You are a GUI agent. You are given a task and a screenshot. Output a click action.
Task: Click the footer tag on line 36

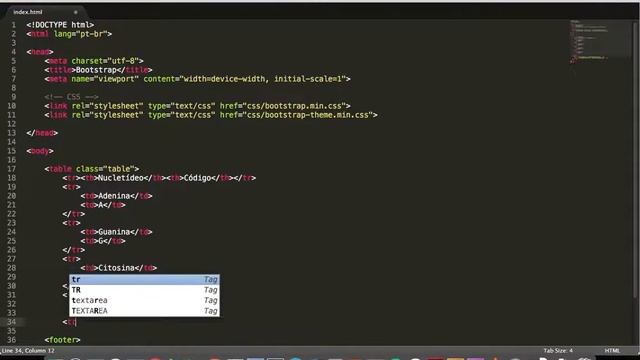point(62,340)
